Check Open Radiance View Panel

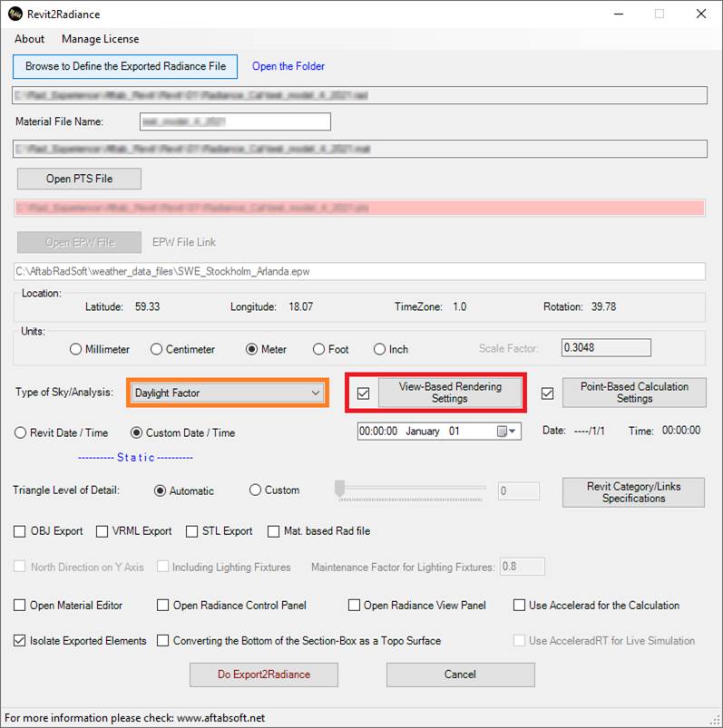point(354,606)
